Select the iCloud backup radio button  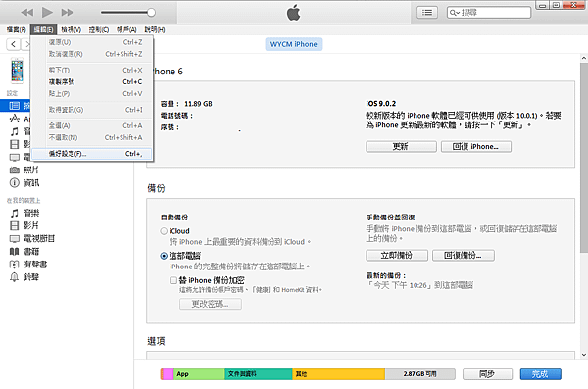pos(164,231)
